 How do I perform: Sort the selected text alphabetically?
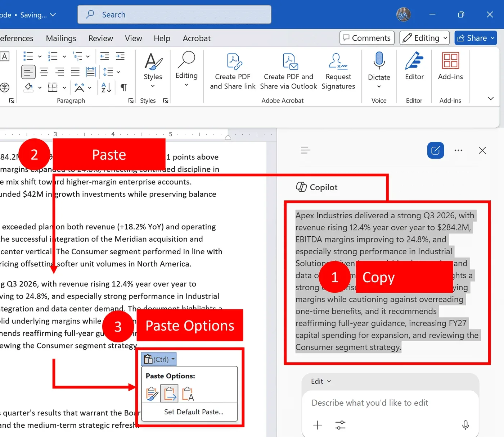[x=106, y=87]
